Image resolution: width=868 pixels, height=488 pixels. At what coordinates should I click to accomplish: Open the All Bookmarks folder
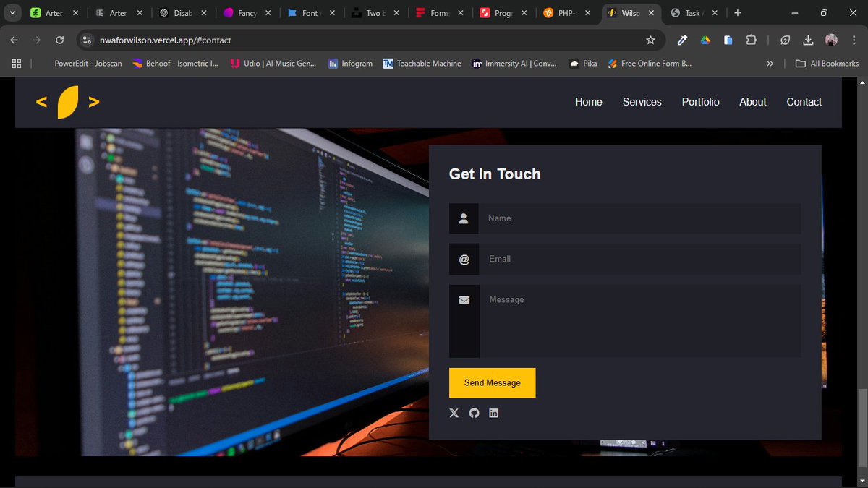point(827,64)
